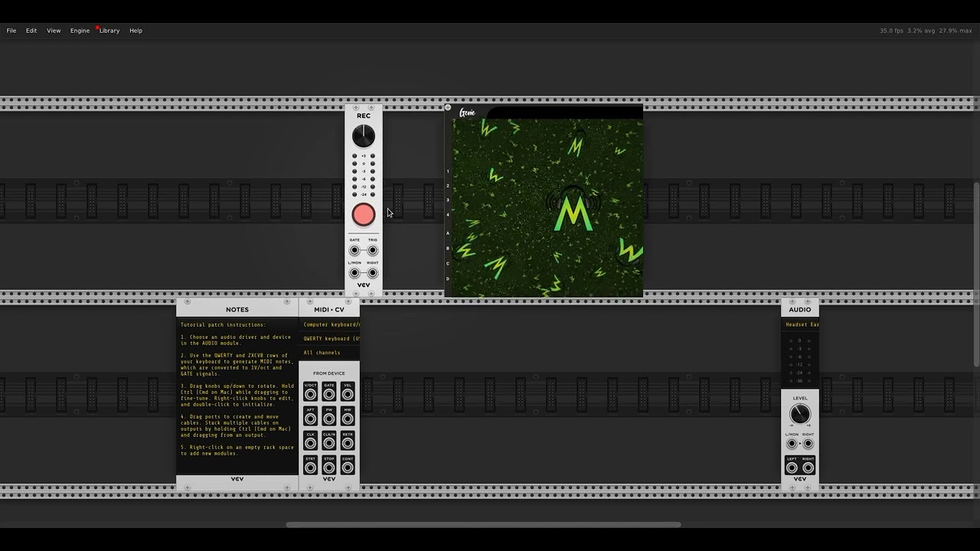The height and width of the screenshot is (551, 980).
Task: Click the V/OCT output jack on MIDI-CV
Action: click(x=310, y=394)
